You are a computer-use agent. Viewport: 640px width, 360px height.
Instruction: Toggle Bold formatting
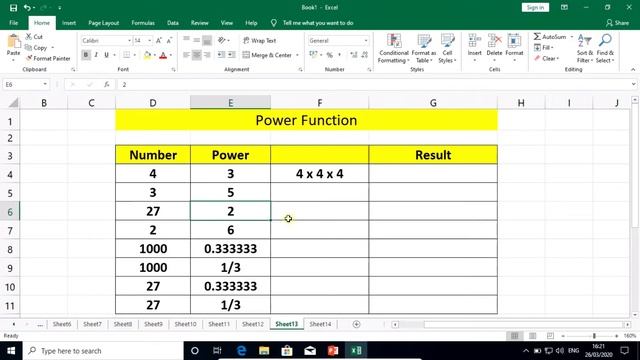[86, 55]
